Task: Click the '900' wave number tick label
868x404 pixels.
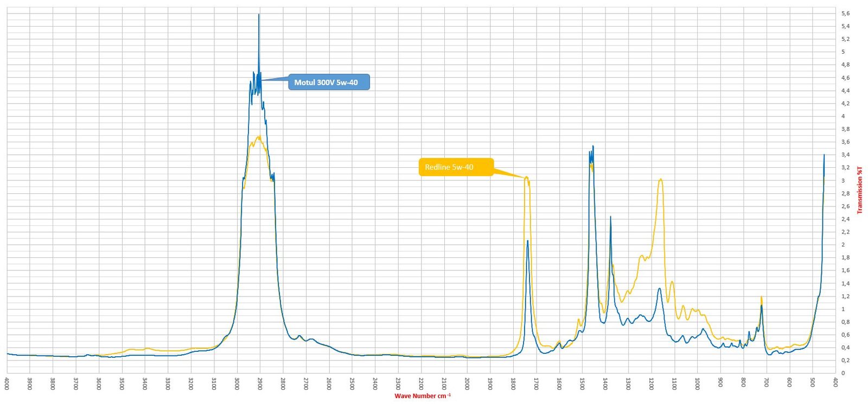Action: tap(720, 382)
